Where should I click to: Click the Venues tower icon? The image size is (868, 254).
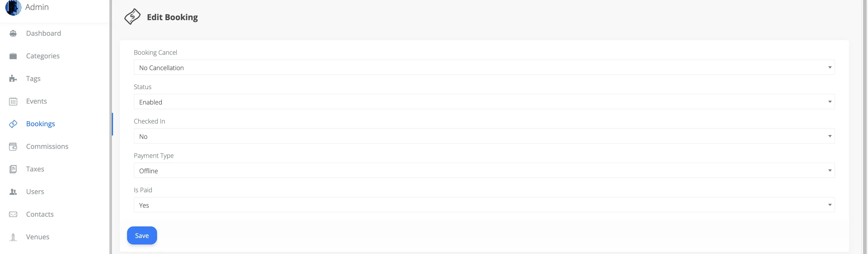click(13, 237)
